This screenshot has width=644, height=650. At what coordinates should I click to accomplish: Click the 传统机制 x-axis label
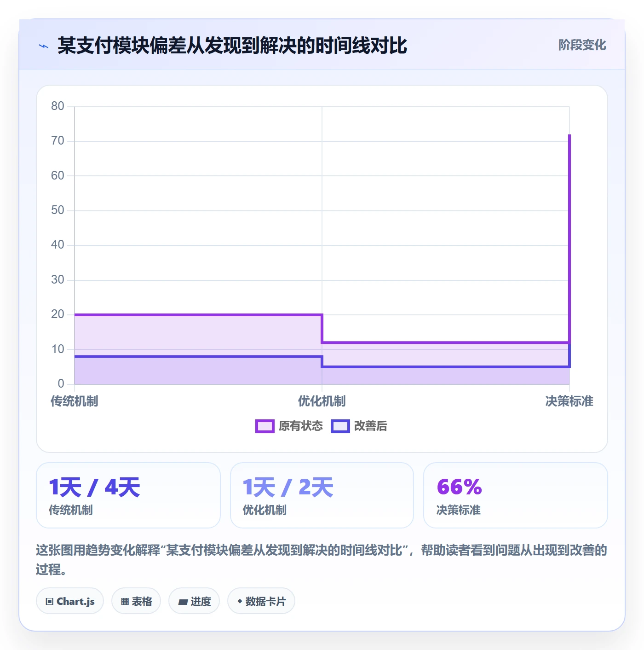(75, 401)
